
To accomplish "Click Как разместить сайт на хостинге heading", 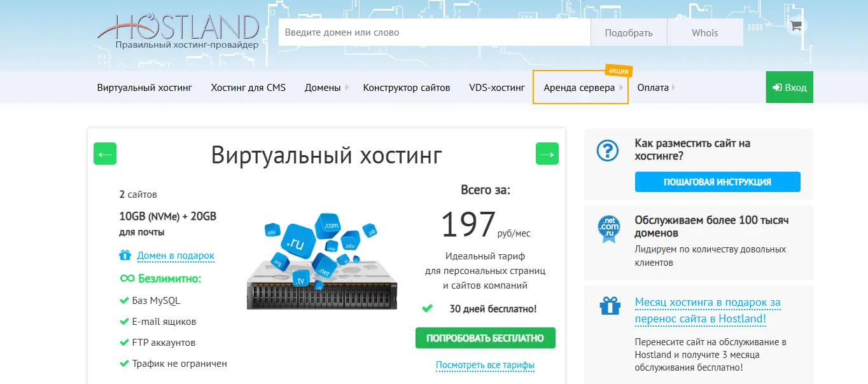I will [x=692, y=149].
